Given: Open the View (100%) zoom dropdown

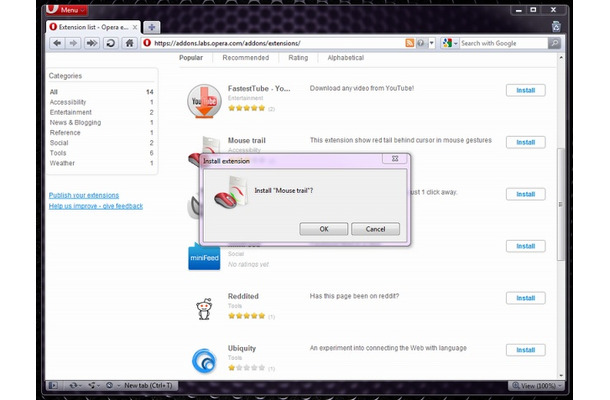Looking at the screenshot, I should pos(536,386).
